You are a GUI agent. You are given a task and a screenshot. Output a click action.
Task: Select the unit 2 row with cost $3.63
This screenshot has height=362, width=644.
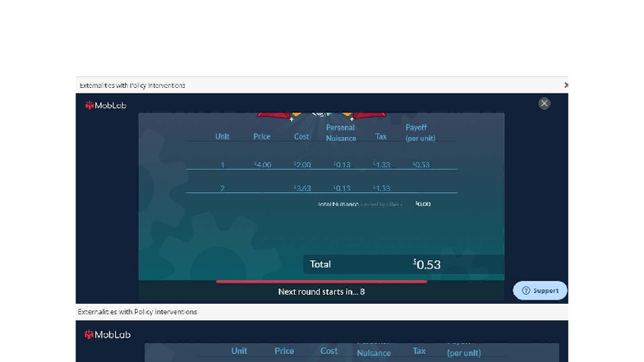point(321,188)
